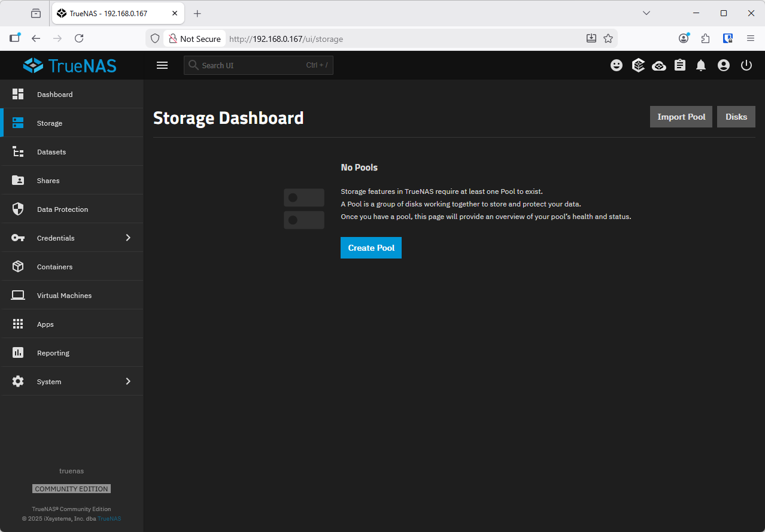Expand the System submenu chevron
This screenshot has height=532, width=765.
coord(128,381)
